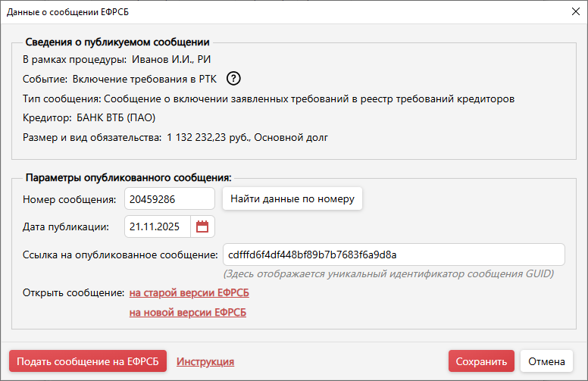The image size is (588, 381).
Task: Click the GUID link input field
Action: click(393, 255)
